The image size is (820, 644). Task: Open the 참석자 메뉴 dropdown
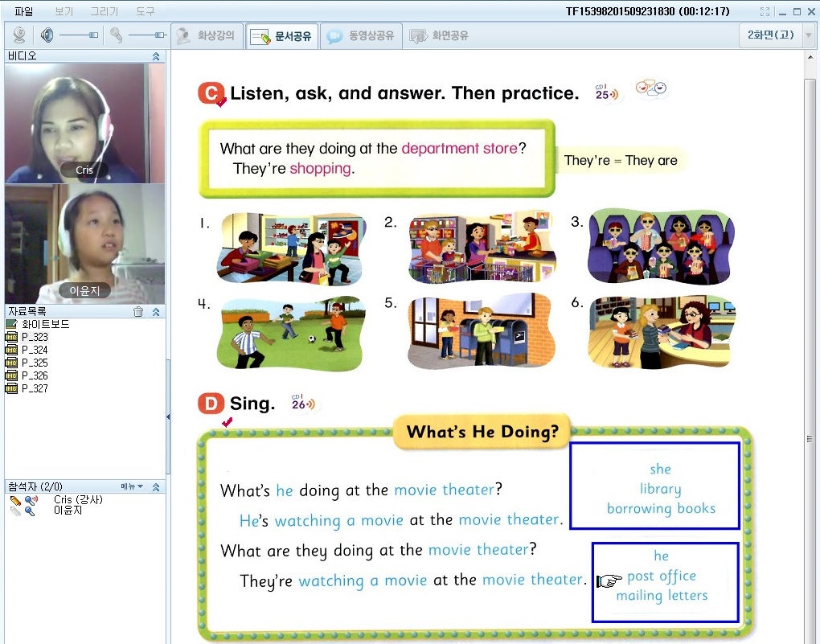[x=131, y=486]
